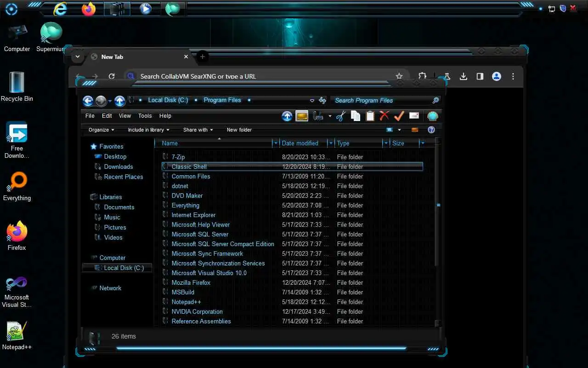Open the Help menu
588x368 pixels.
[x=165, y=116]
